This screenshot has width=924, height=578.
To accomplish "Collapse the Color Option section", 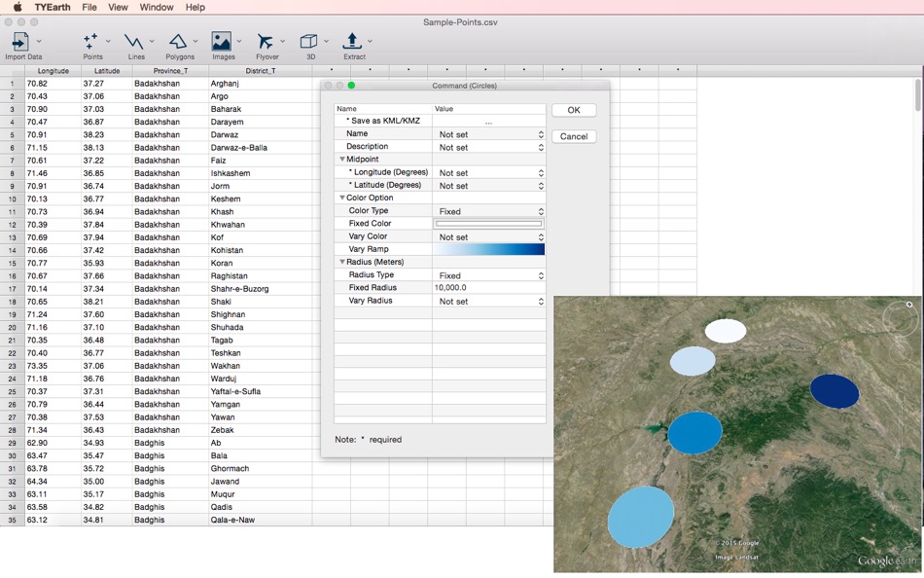I will (342, 199).
